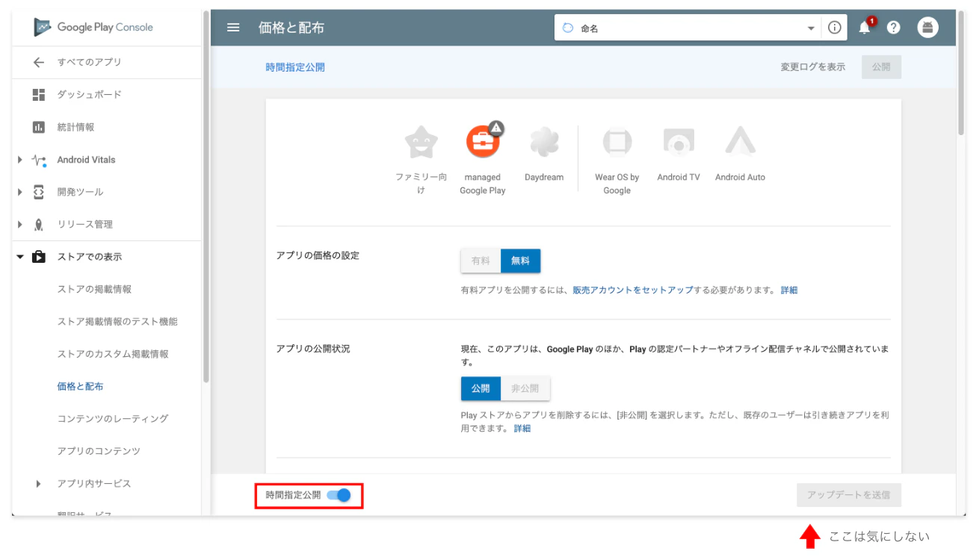The image size is (976, 560).
Task: Open the 命名 app selector dropdown
Action: click(811, 28)
